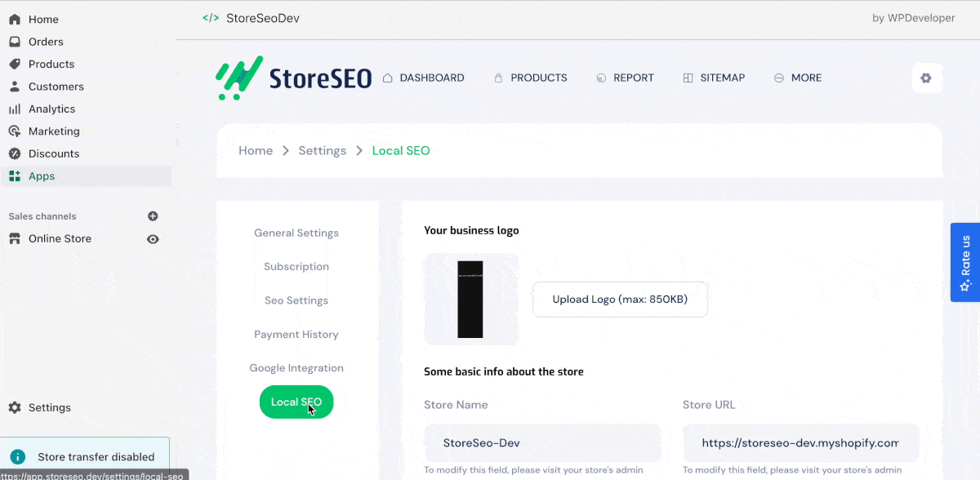Open StoreSEO settings gear button
The image size is (980, 480).
click(926, 78)
